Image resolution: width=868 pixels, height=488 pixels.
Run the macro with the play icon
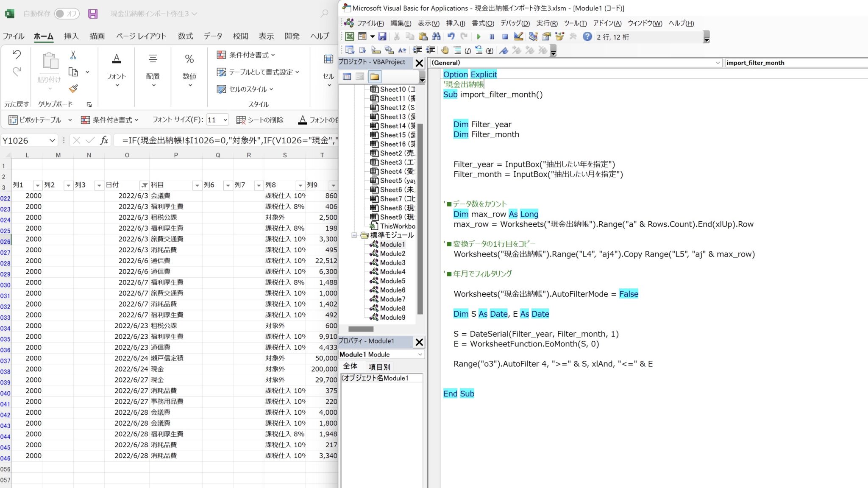(479, 37)
